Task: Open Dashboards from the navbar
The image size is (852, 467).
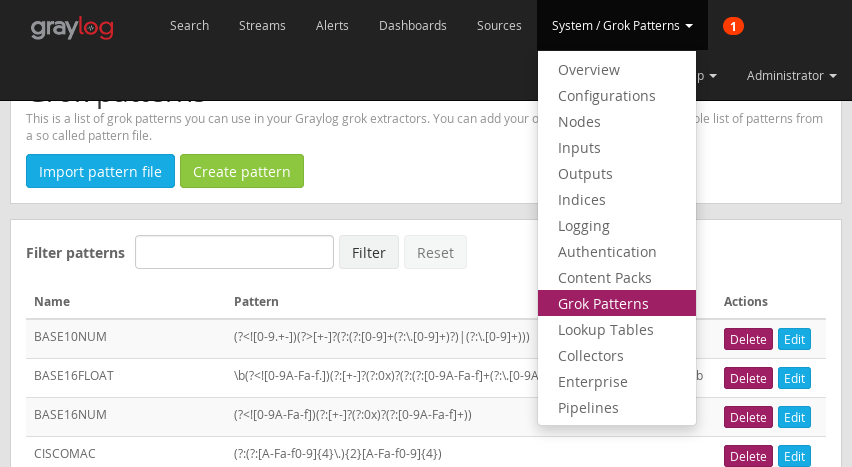Action: [412, 26]
